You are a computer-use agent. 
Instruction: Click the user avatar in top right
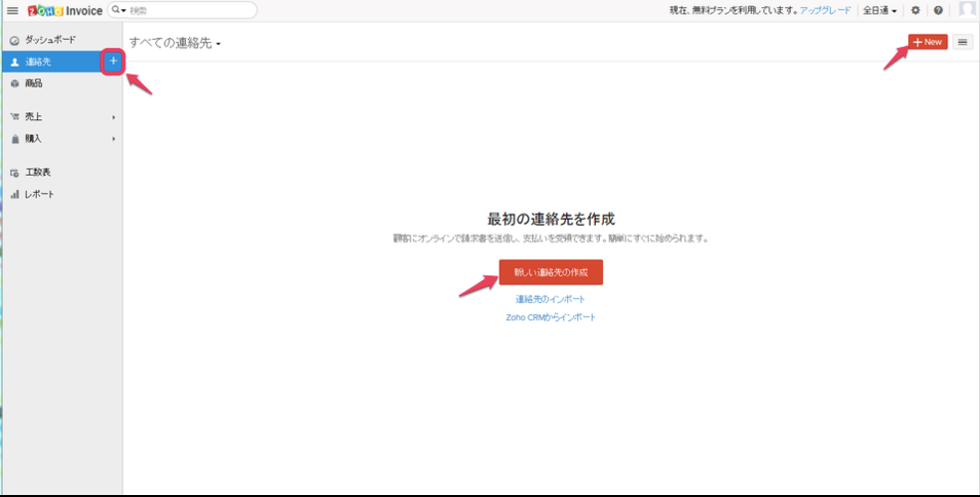(x=966, y=10)
